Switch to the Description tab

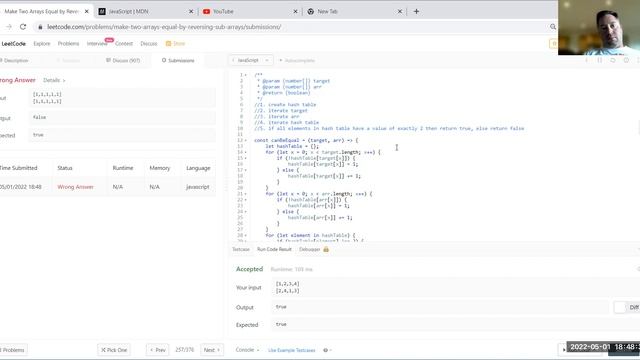tap(14, 60)
